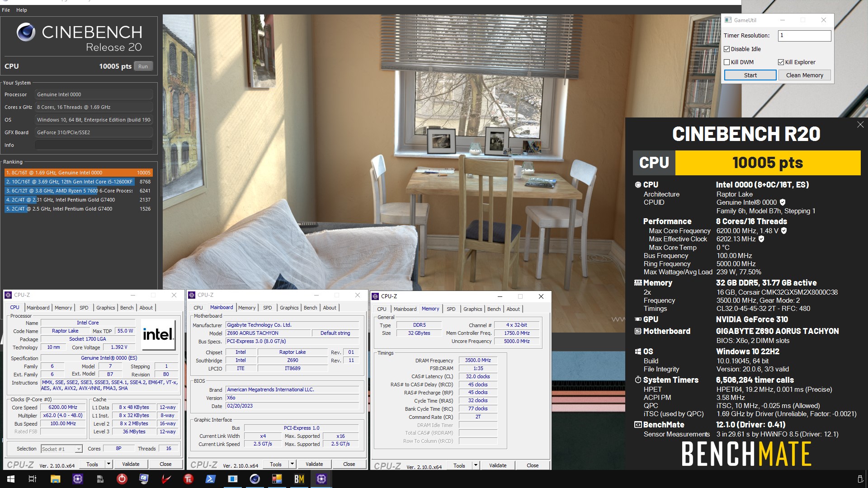The height and width of the screenshot is (488, 868).
Task: Click the BenchMate logo at panel bottom
Action: 746,454
